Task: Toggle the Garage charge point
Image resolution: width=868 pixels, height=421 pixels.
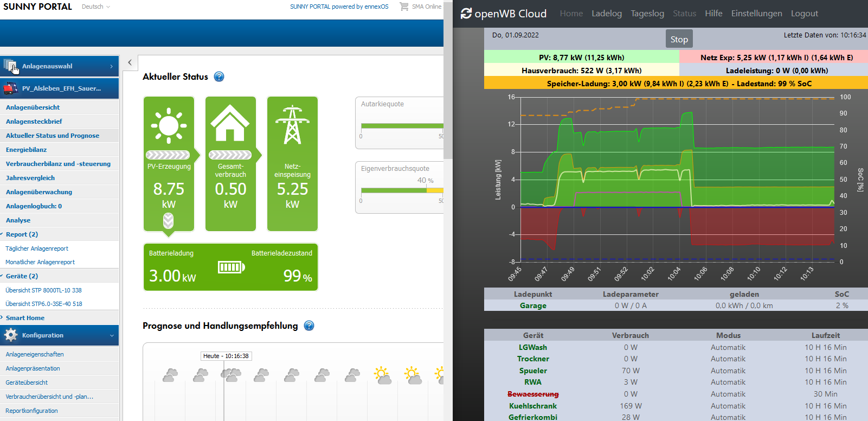Action: click(x=533, y=306)
